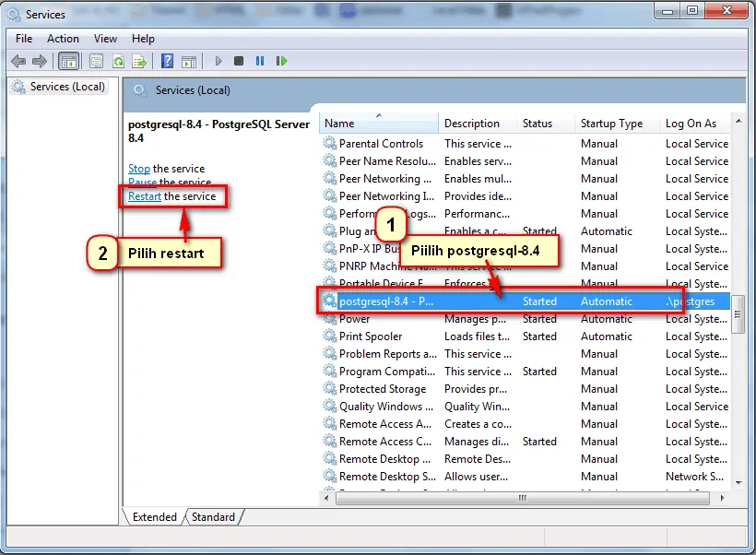Click the Stop Service square icon
The image size is (756, 555).
click(x=239, y=61)
